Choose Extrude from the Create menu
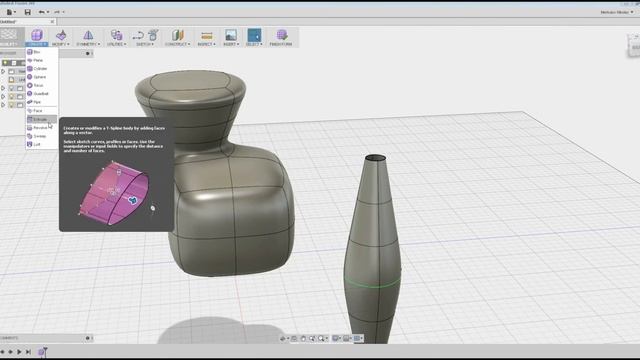The image size is (640, 360). coord(42,119)
